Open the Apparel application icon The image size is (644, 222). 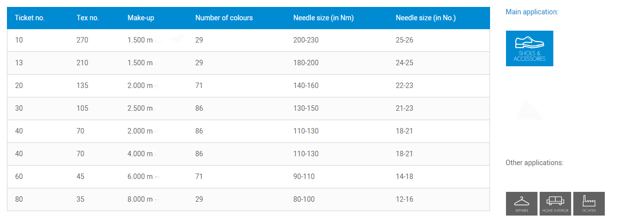point(522,204)
